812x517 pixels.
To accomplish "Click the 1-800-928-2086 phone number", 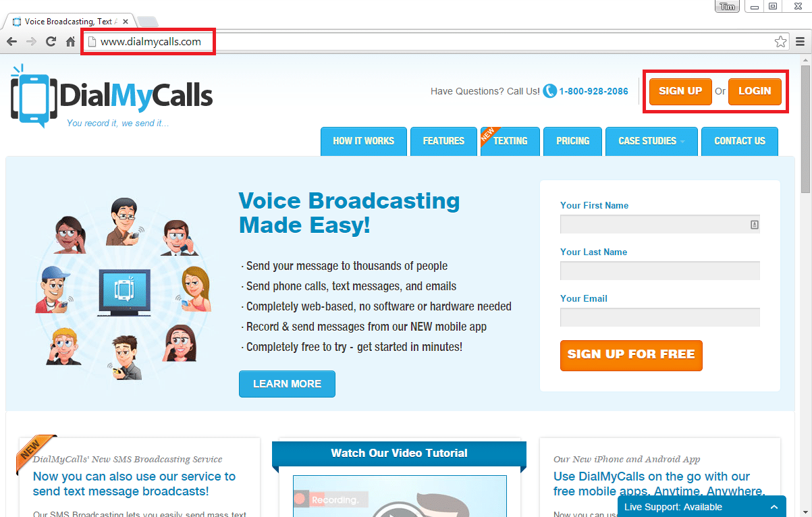I will [593, 91].
